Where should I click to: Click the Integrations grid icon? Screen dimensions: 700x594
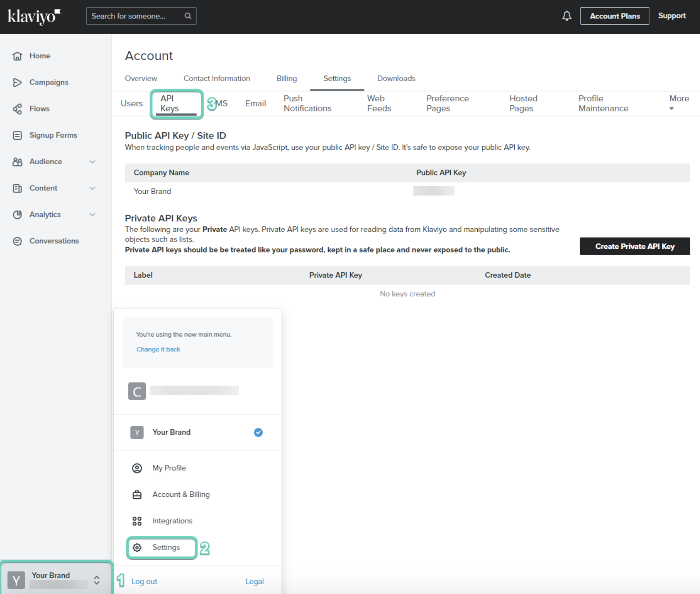pos(137,521)
